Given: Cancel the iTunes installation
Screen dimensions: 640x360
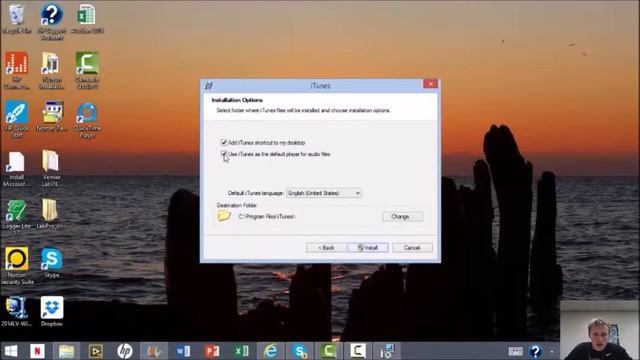Looking at the screenshot, I should (x=412, y=248).
